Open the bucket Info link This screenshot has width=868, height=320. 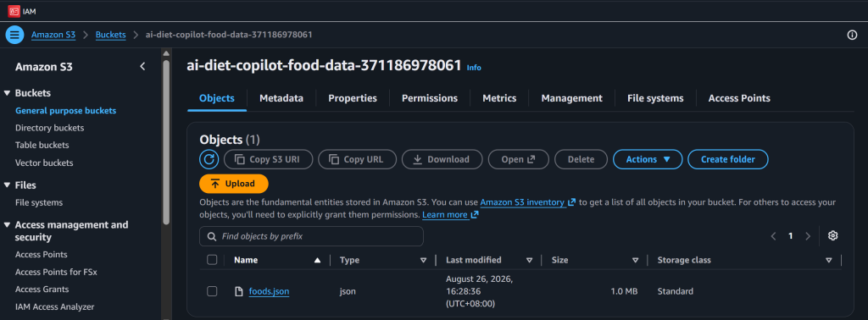point(474,68)
